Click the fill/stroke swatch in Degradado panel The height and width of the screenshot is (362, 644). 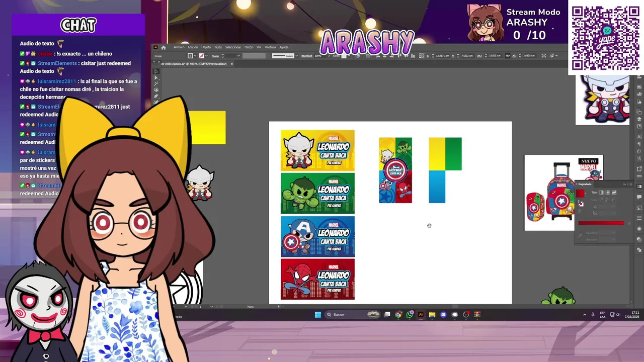click(581, 204)
